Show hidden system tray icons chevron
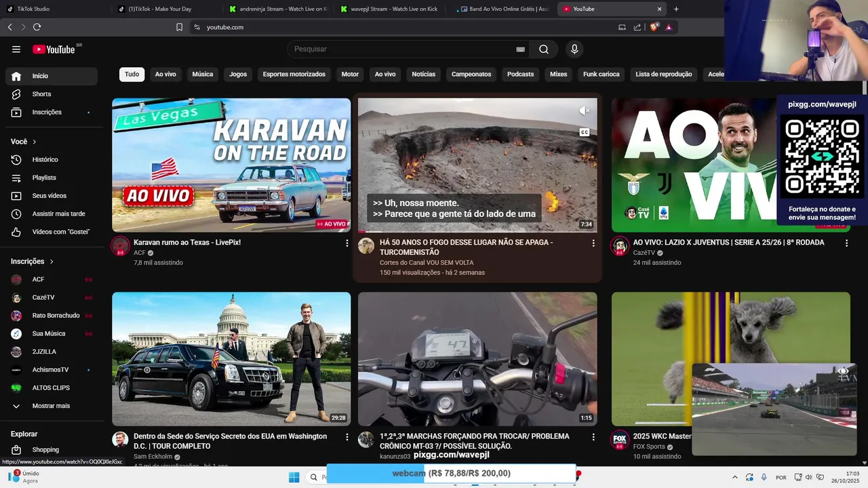 click(x=734, y=477)
